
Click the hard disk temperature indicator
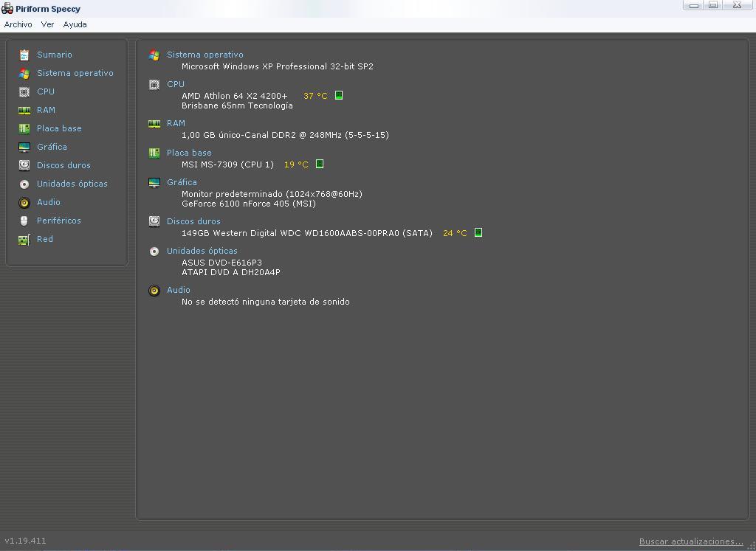click(478, 232)
